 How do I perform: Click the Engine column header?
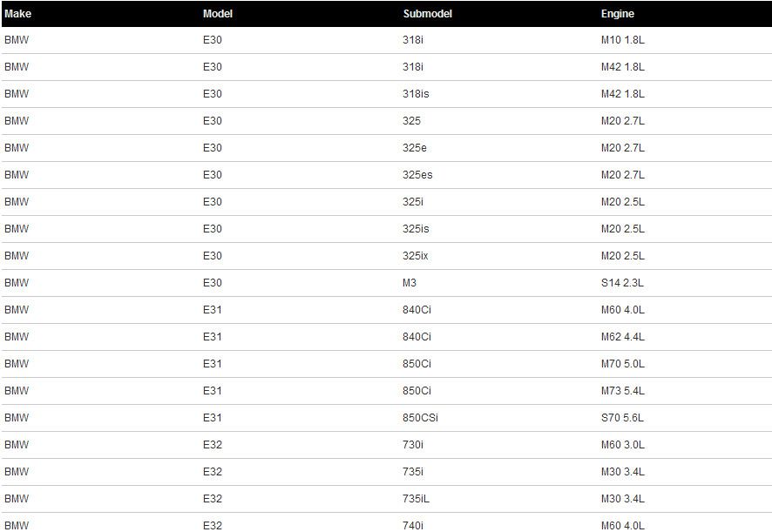[x=617, y=14]
